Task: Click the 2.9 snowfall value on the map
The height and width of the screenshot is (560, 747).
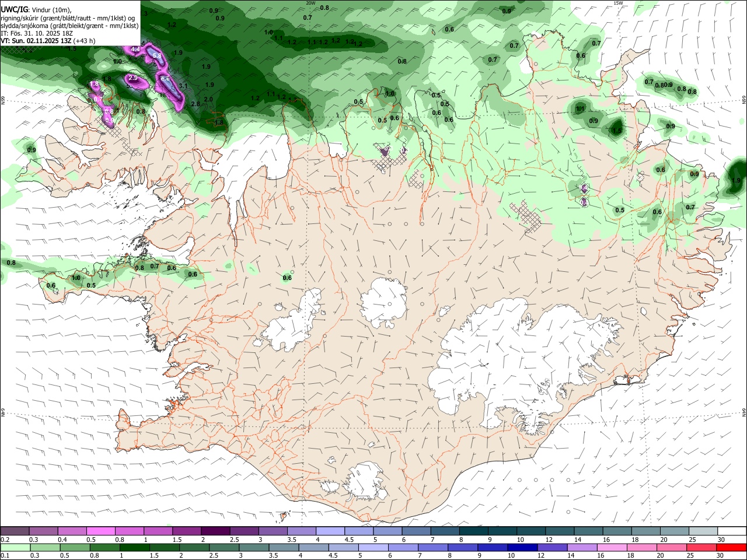Action: pos(132,78)
